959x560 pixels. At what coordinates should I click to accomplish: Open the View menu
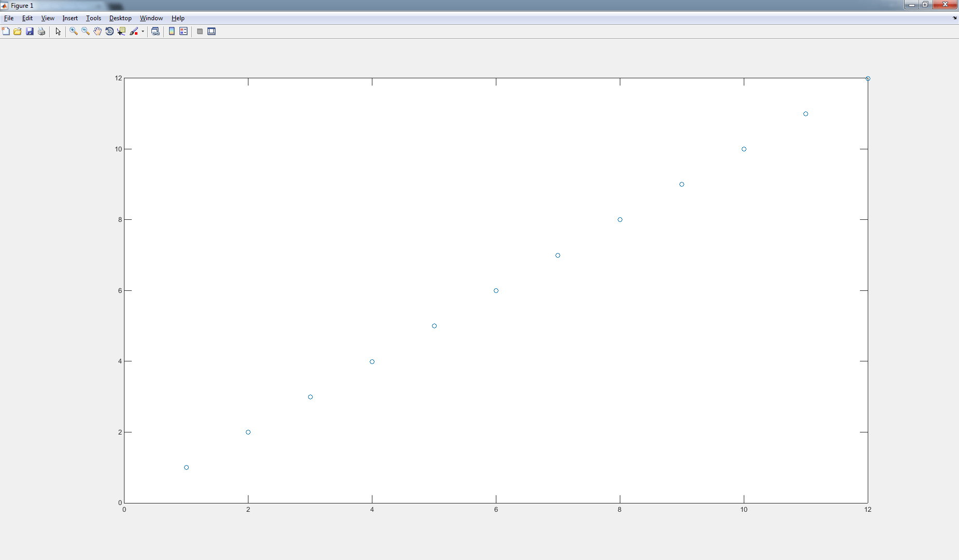click(48, 18)
